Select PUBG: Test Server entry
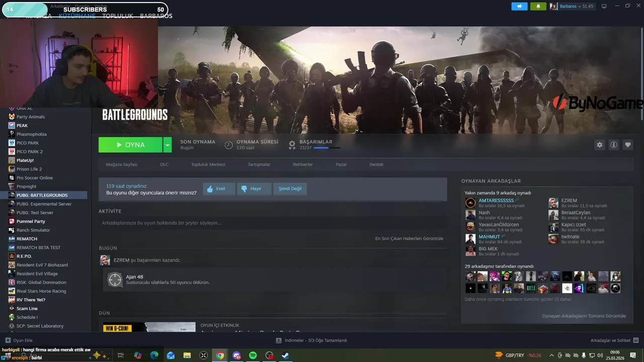Image resolution: width=644 pixels, height=362 pixels. [x=35, y=213]
